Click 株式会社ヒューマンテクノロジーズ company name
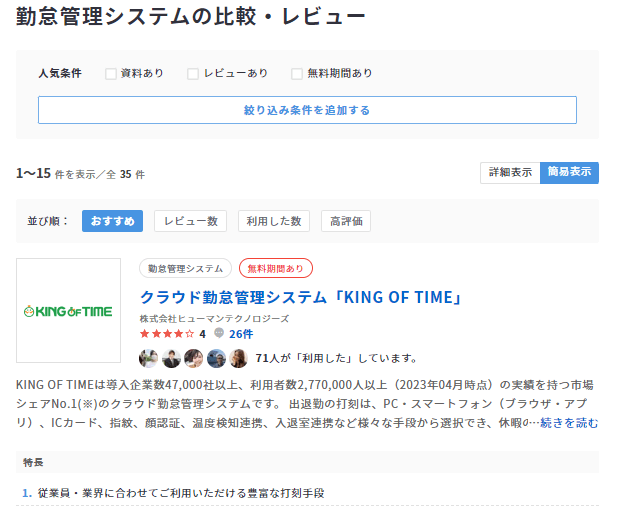This screenshot has width=631, height=508. 214,319
